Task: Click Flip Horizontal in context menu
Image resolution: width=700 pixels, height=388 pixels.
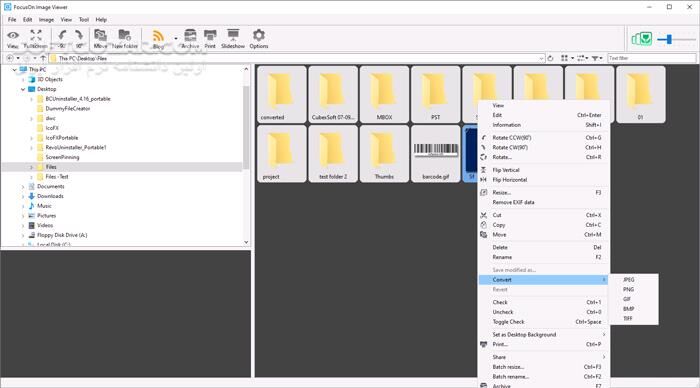Action: (x=544, y=180)
